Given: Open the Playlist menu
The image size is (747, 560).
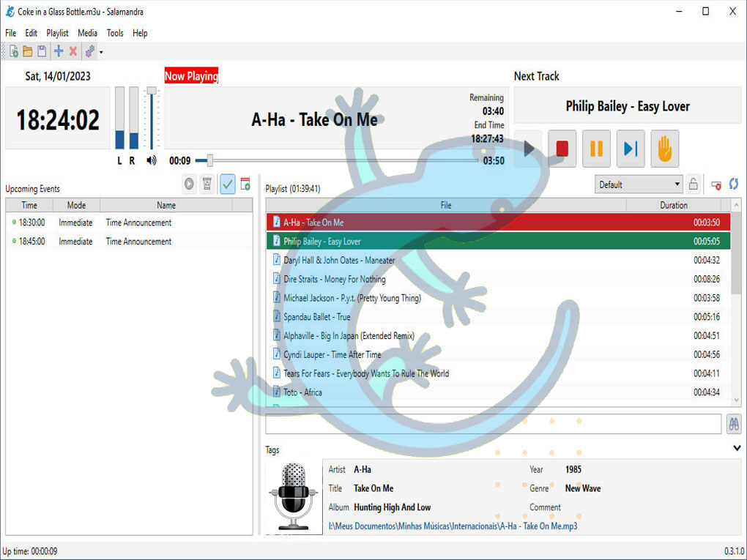Looking at the screenshot, I should [57, 33].
